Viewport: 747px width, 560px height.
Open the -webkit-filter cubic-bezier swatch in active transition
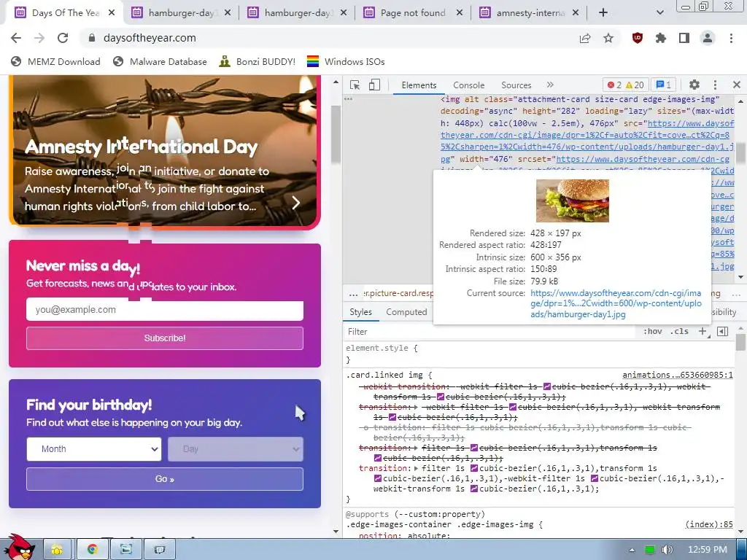595,478
